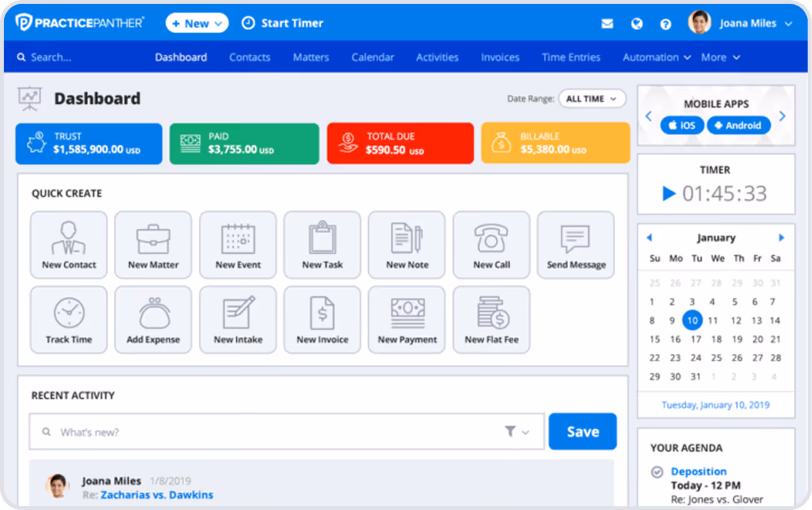Create a New Matter from briefcase tile
Screen dimensions: 812x510
pos(153,245)
